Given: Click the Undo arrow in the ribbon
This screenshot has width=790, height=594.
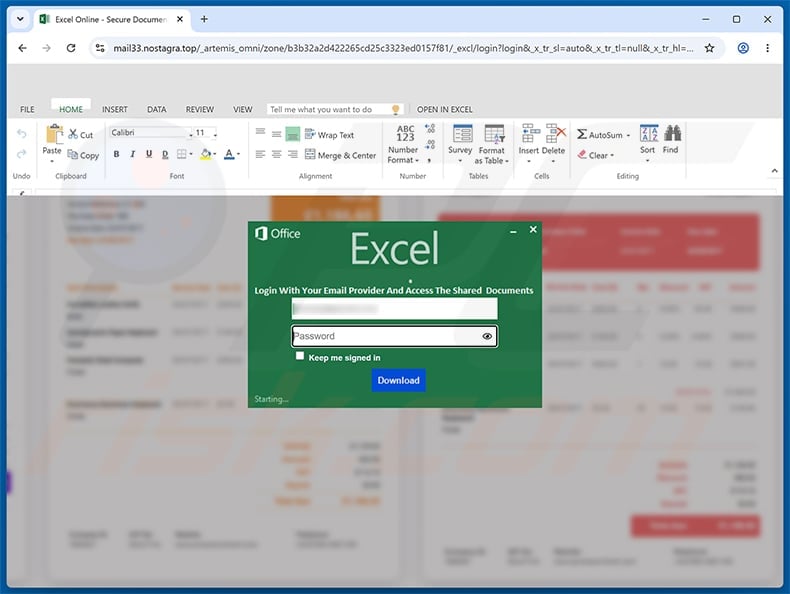Looking at the screenshot, I should click(21, 134).
